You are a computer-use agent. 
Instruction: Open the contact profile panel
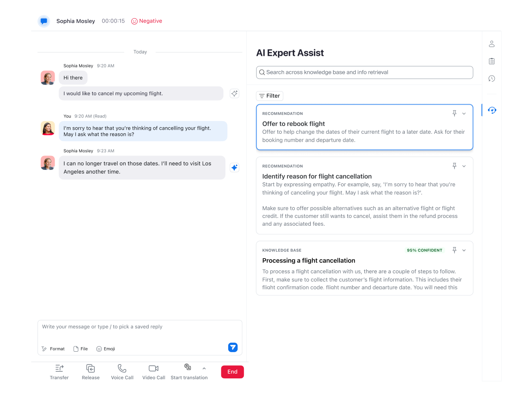491,44
